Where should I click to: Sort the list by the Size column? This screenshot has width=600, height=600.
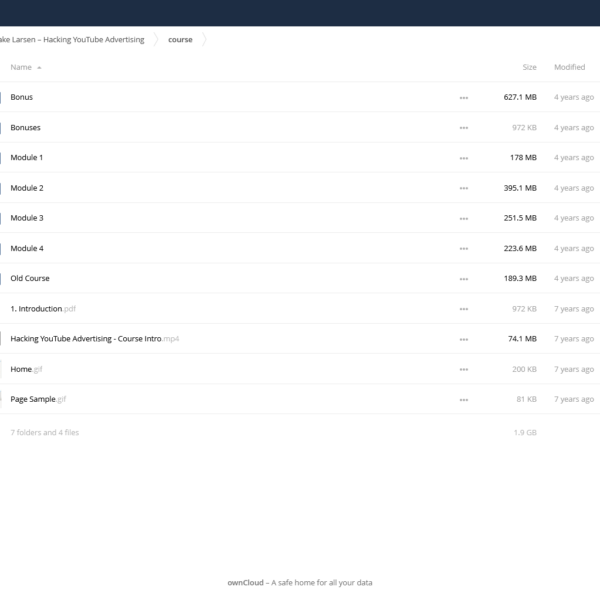tap(530, 67)
